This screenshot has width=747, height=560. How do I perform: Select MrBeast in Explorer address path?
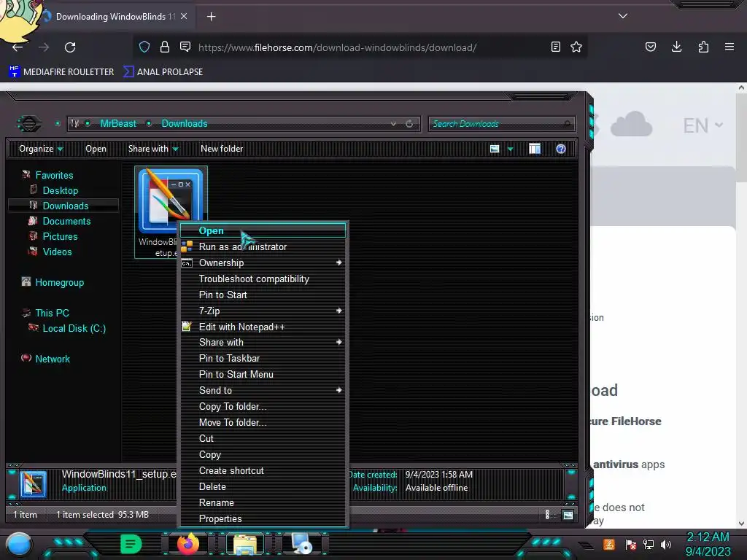(x=118, y=124)
